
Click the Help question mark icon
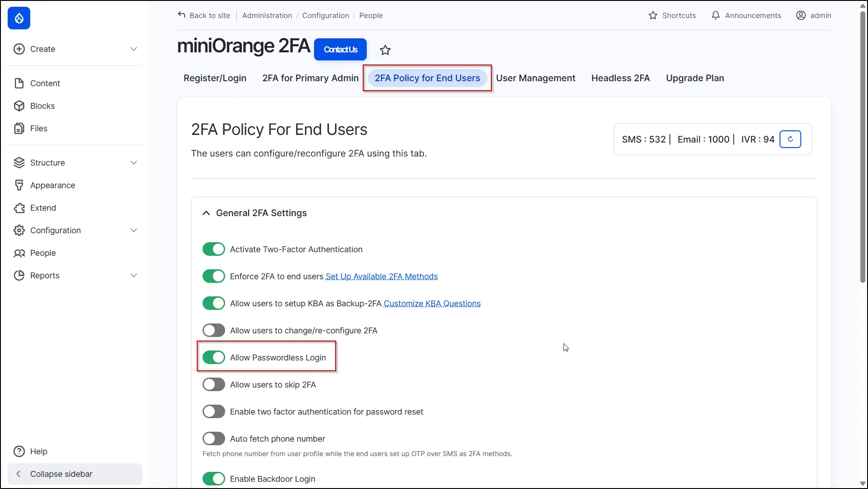click(x=19, y=451)
